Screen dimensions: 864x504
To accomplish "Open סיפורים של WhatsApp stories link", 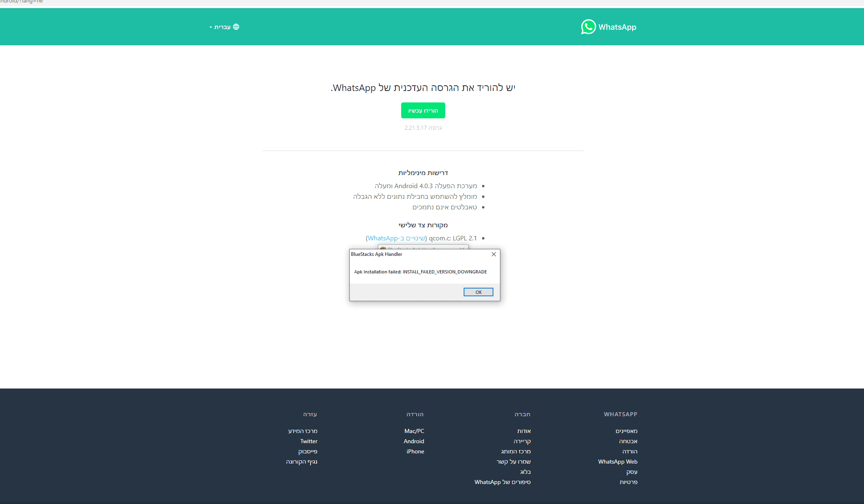I will pos(502,482).
